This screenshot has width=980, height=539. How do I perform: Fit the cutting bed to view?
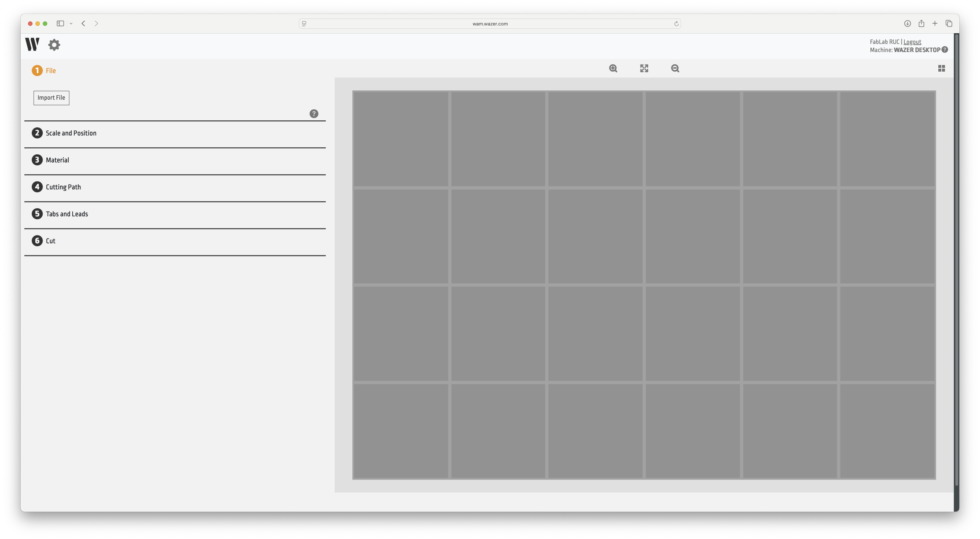coord(644,69)
